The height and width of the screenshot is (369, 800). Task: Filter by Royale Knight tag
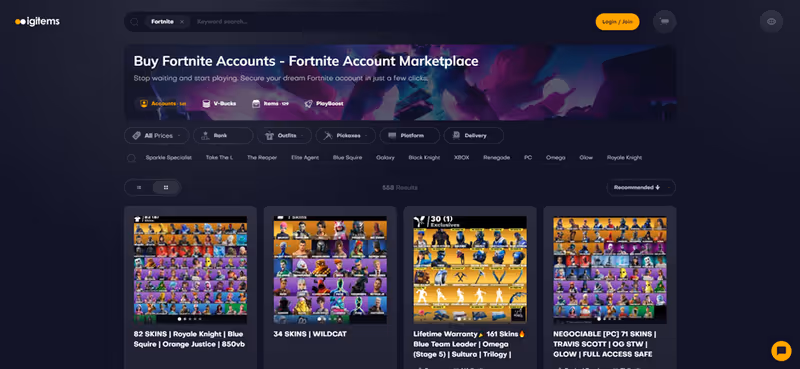[624, 158]
